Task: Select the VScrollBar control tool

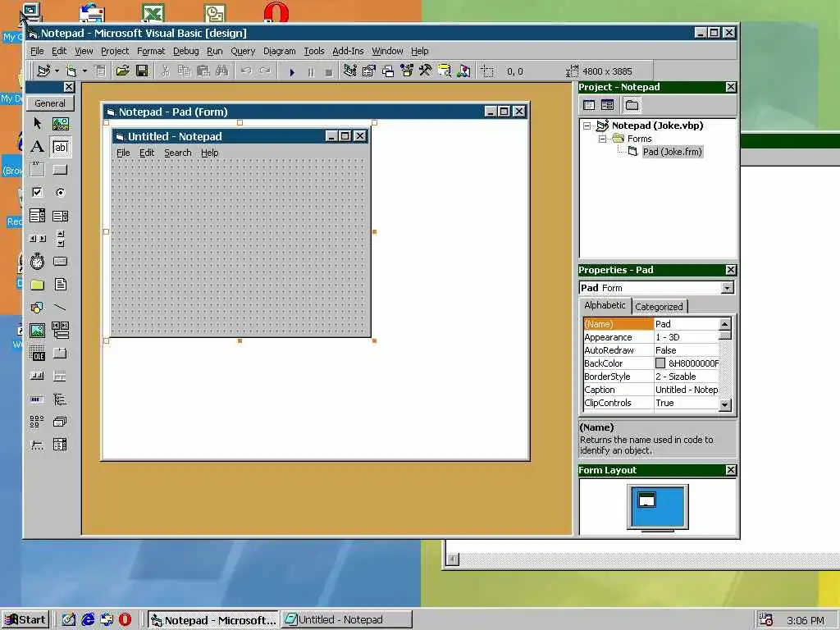Action: (61, 239)
